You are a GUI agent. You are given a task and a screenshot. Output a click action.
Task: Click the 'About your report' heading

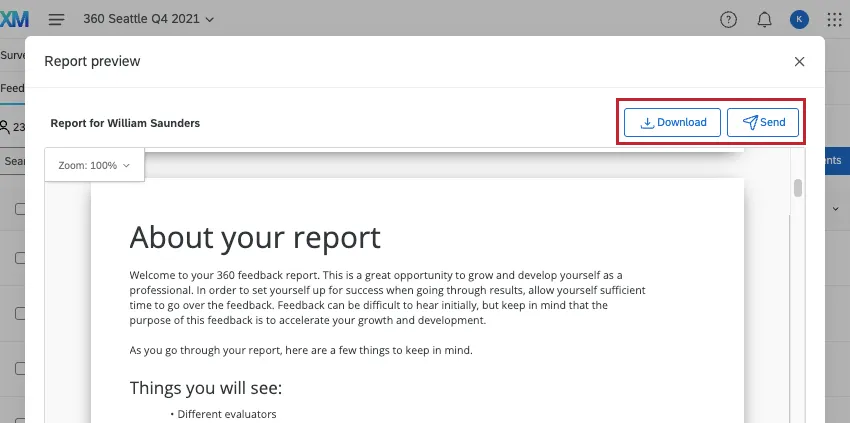(x=255, y=237)
